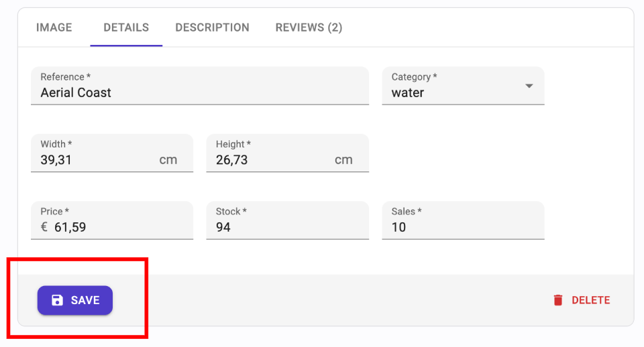The width and height of the screenshot is (644, 347).
Task: Click the Reference field label
Action: coord(64,77)
